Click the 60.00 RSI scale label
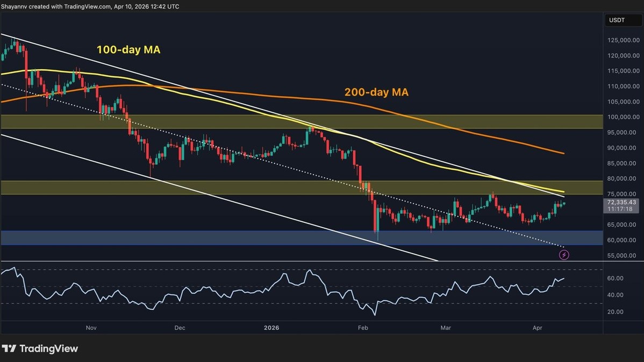Screen dimensions: 644x362 [x=616, y=278]
